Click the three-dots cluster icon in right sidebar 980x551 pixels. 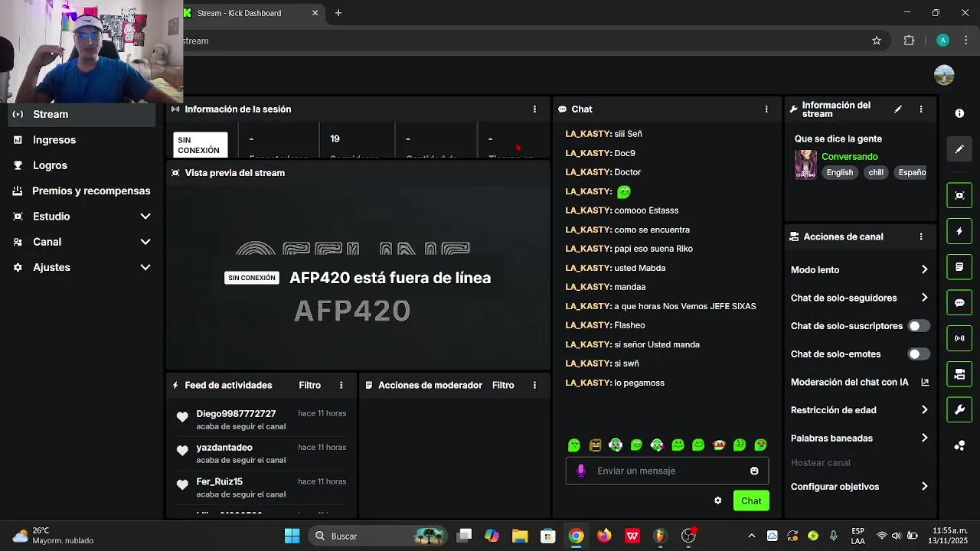pos(959,445)
